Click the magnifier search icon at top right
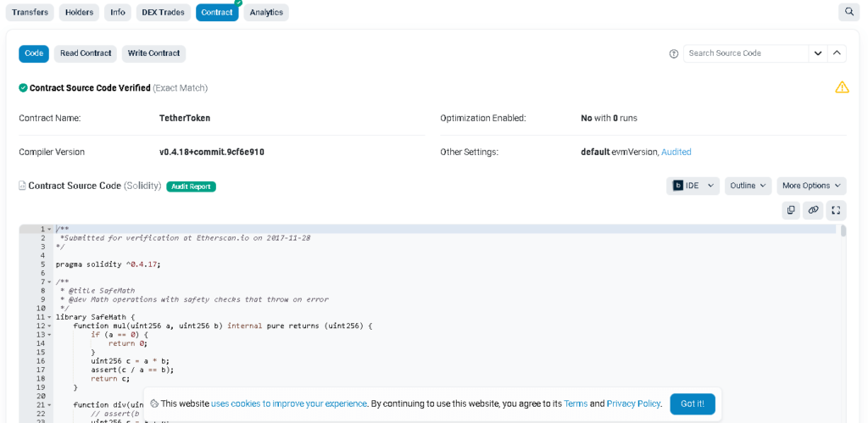 pos(849,12)
